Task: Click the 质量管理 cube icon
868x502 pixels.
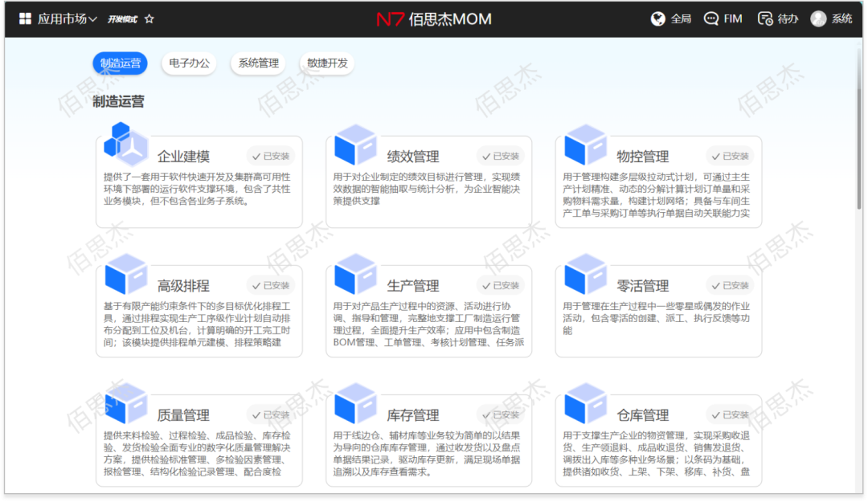Action: (125, 403)
